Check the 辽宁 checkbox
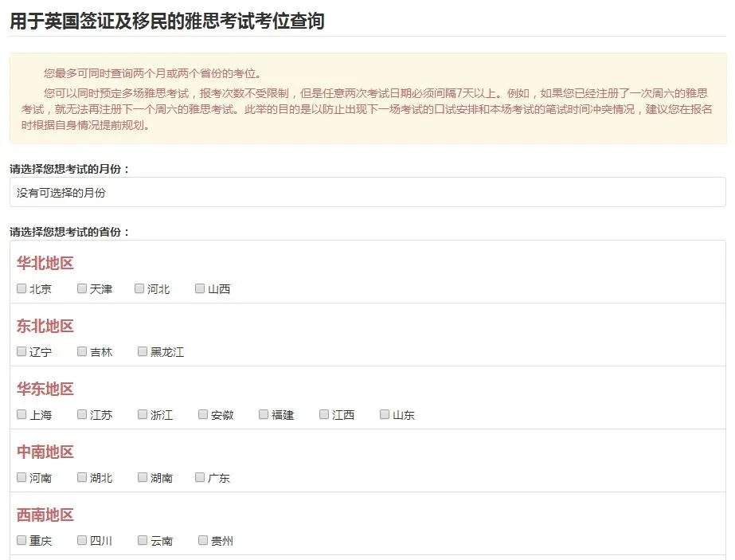The height and width of the screenshot is (560, 735). [x=22, y=351]
